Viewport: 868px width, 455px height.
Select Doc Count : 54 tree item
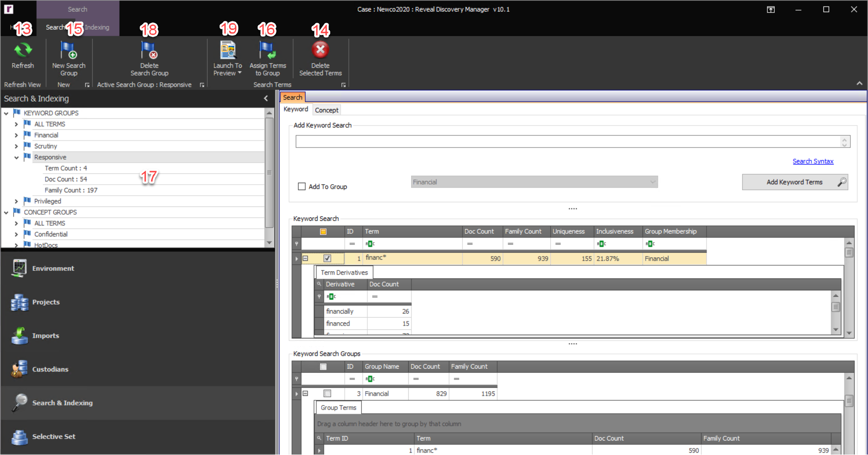pyautogui.click(x=66, y=179)
